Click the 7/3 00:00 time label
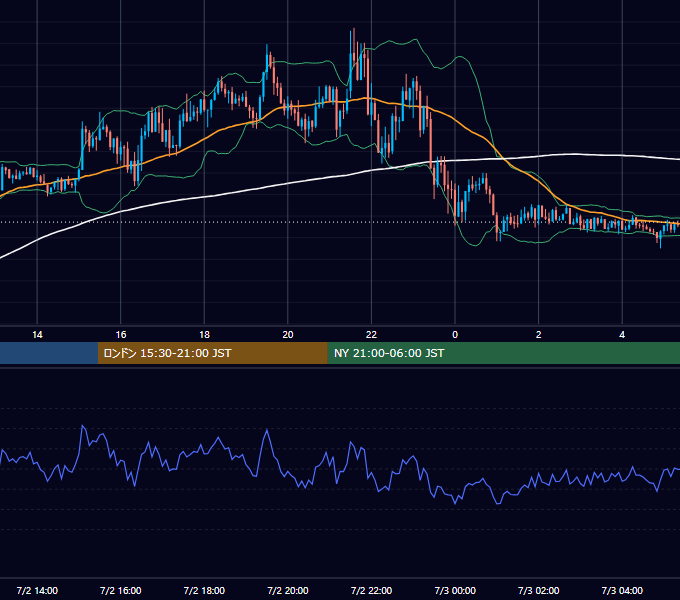Viewport: 680px width, 600px height. tap(455, 590)
